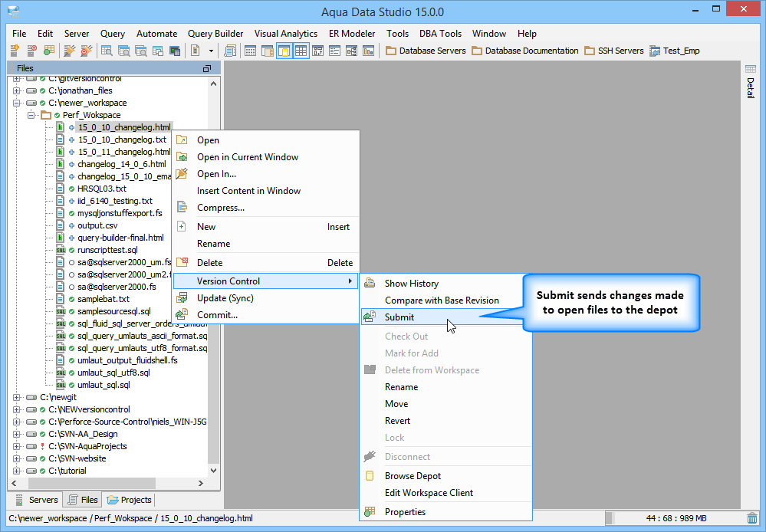Open the Visual Analytics menu

tap(286, 34)
